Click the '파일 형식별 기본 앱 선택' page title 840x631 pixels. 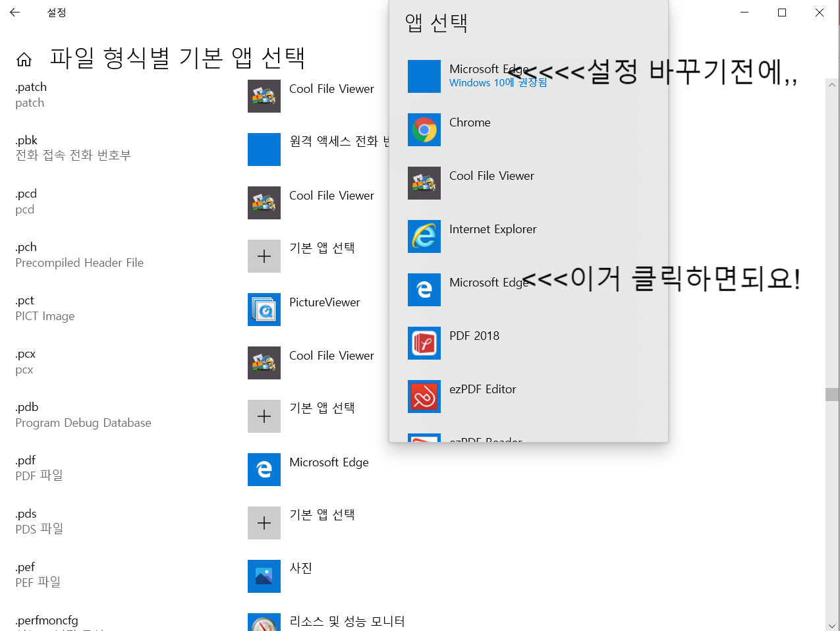[x=178, y=58]
